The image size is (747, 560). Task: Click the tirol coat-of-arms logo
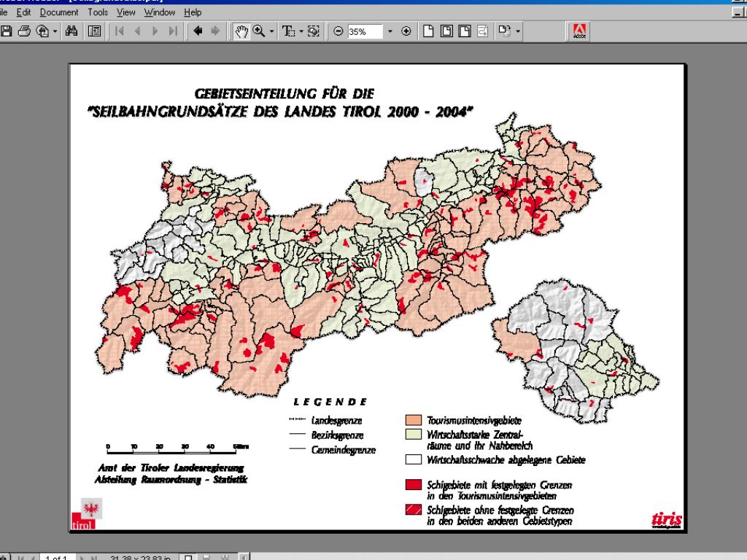point(87,514)
